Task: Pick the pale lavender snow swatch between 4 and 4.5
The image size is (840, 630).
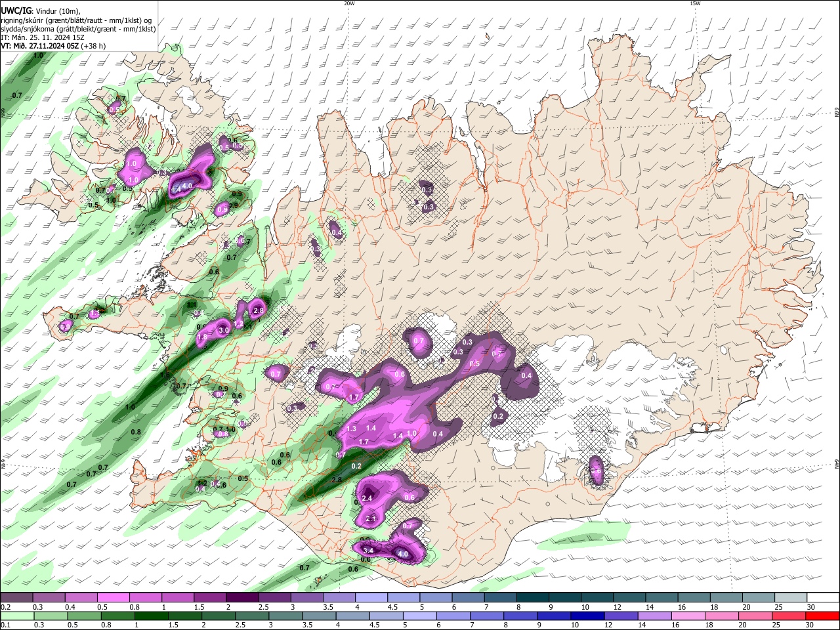Action: [x=371, y=598]
